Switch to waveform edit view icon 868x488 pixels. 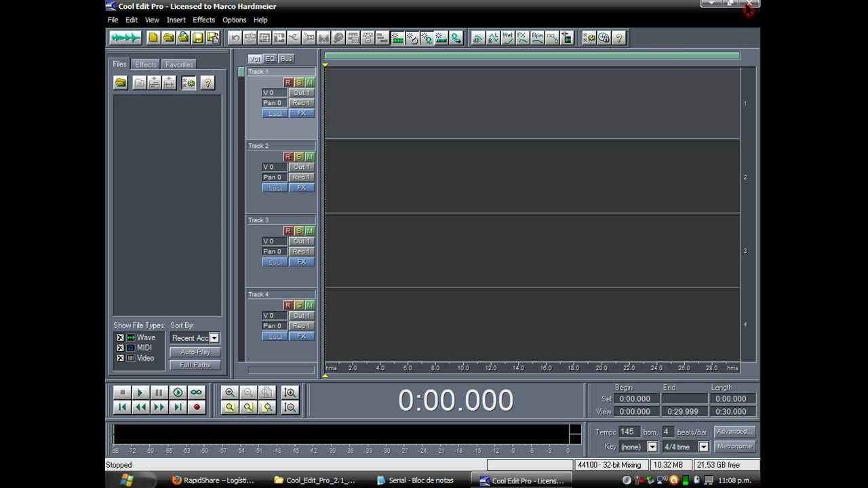pyautogui.click(x=125, y=38)
